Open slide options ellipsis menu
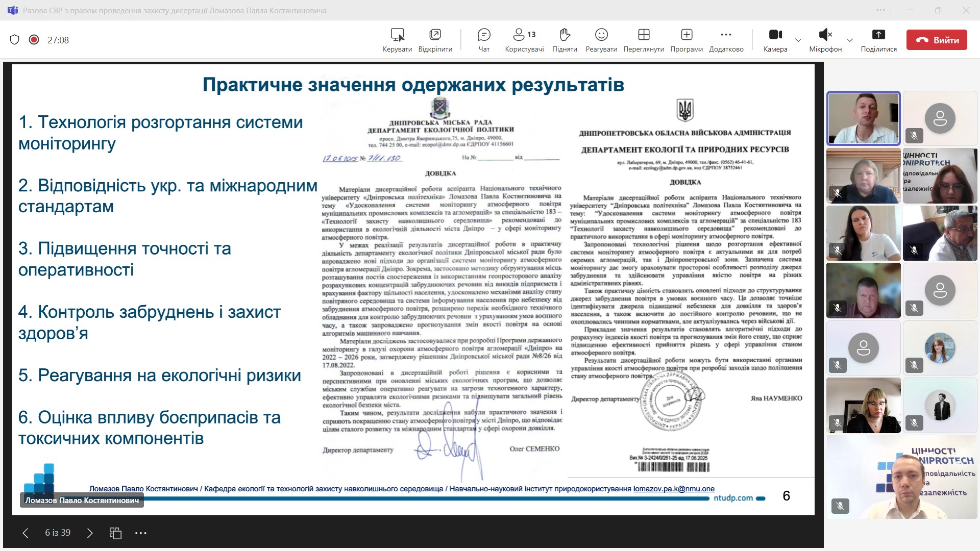The height and width of the screenshot is (551, 980). (141, 533)
